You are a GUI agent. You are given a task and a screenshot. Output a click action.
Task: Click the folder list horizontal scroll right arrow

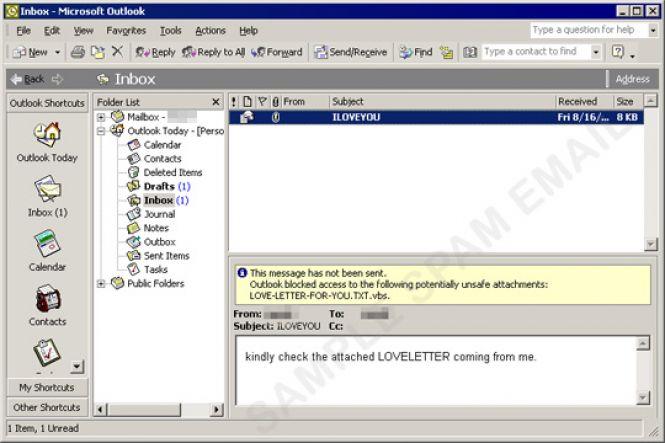tap(217, 410)
